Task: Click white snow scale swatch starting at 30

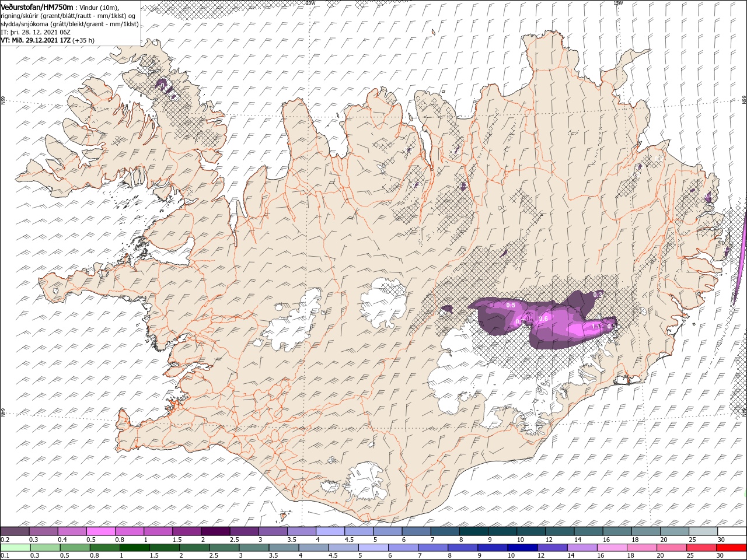Action: (731, 531)
